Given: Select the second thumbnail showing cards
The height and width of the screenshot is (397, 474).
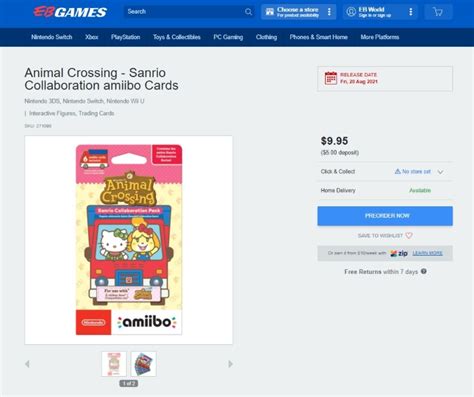Looking at the screenshot, I should (144, 364).
